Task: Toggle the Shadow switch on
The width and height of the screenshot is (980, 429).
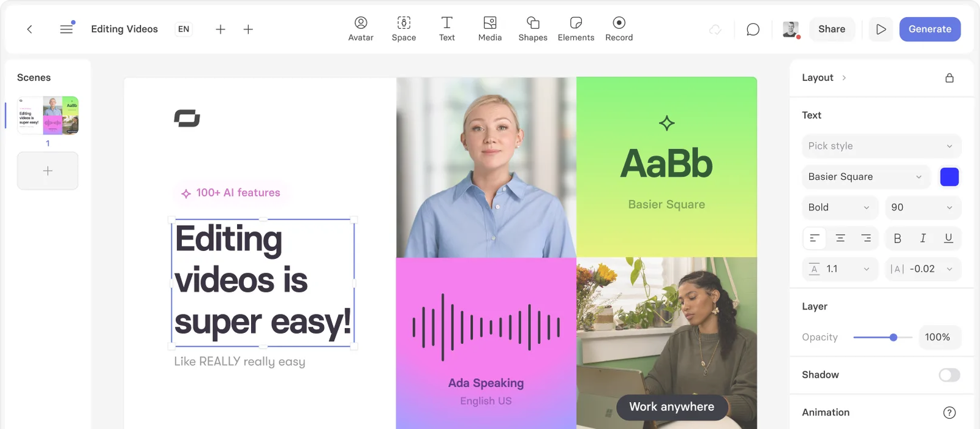Action: (949, 375)
